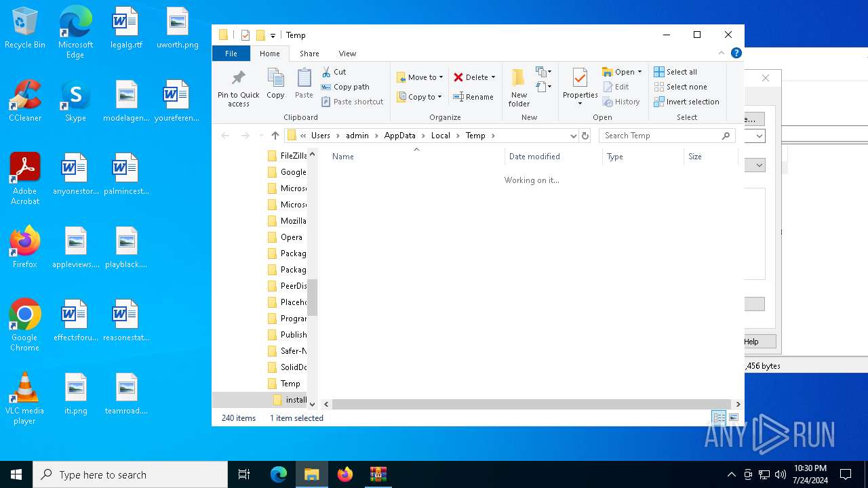
Task: Collapse the ribbon with the chevron
Action: point(722,53)
